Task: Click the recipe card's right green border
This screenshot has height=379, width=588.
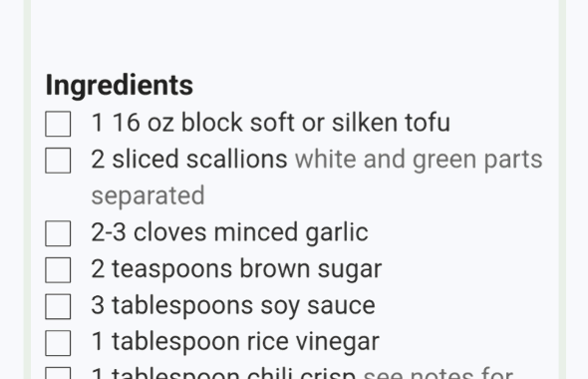Action: [x=562, y=189]
